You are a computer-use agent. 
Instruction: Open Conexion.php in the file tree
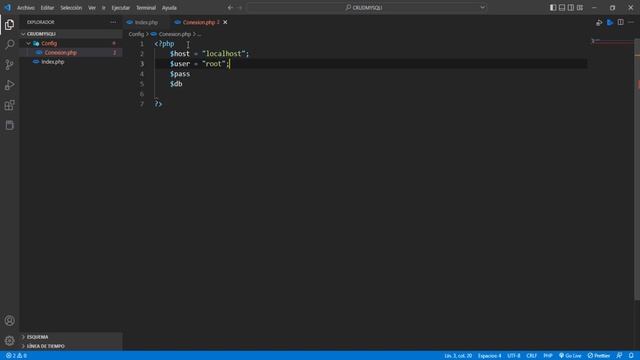click(71, 53)
